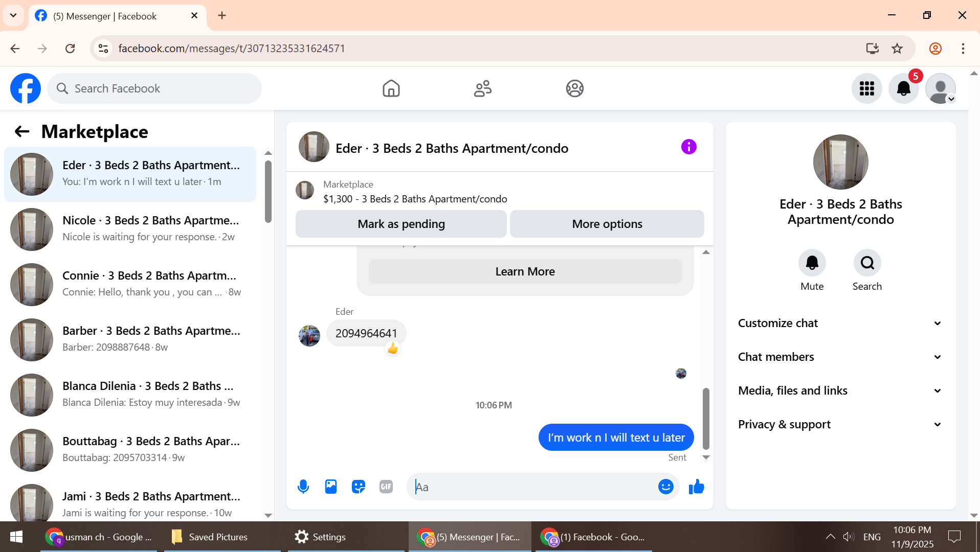
Task: Select the sent message bubble about work
Action: coord(616,438)
